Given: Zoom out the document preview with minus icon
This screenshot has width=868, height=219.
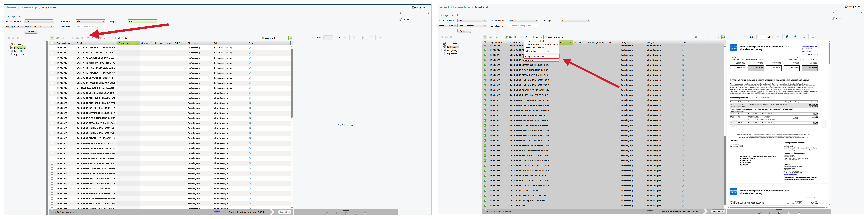Looking at the screenshot, I should [x=787, y=37].
